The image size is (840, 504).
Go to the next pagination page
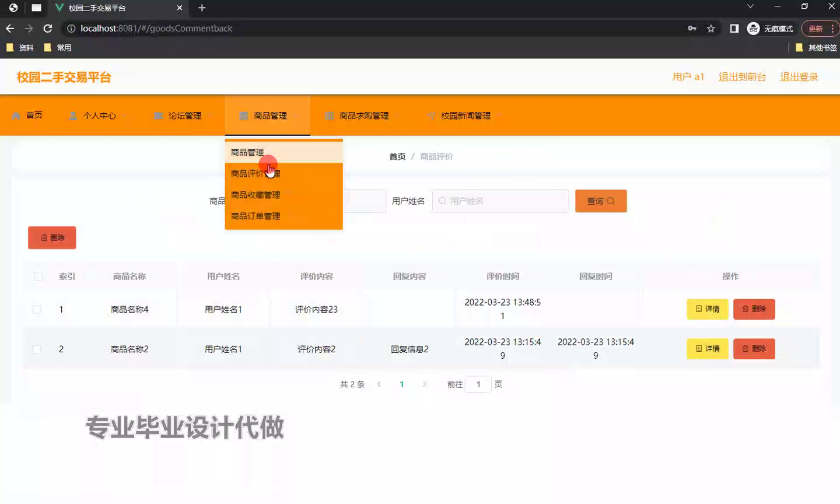pyautogui.click(x=424, y=384)
